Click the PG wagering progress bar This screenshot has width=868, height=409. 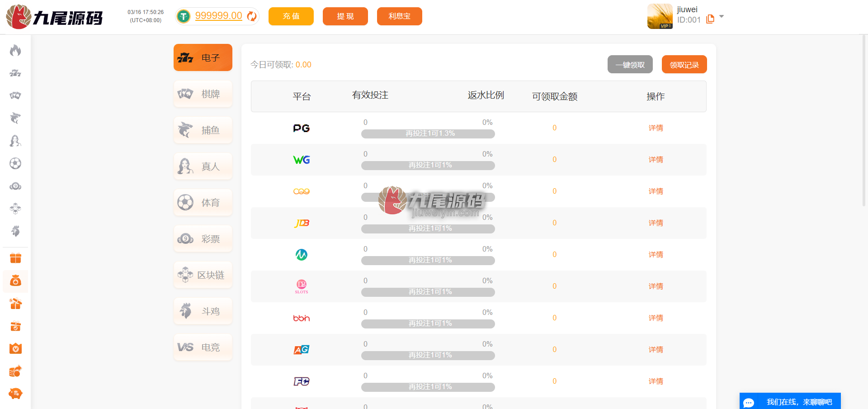click(x=428, y=134)
